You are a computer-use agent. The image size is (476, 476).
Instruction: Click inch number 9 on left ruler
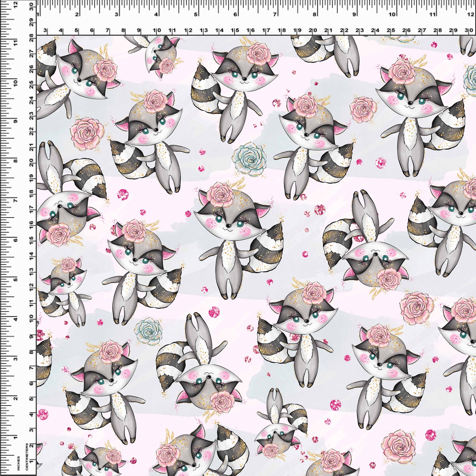pyautogui.click(x=15, y=122)
